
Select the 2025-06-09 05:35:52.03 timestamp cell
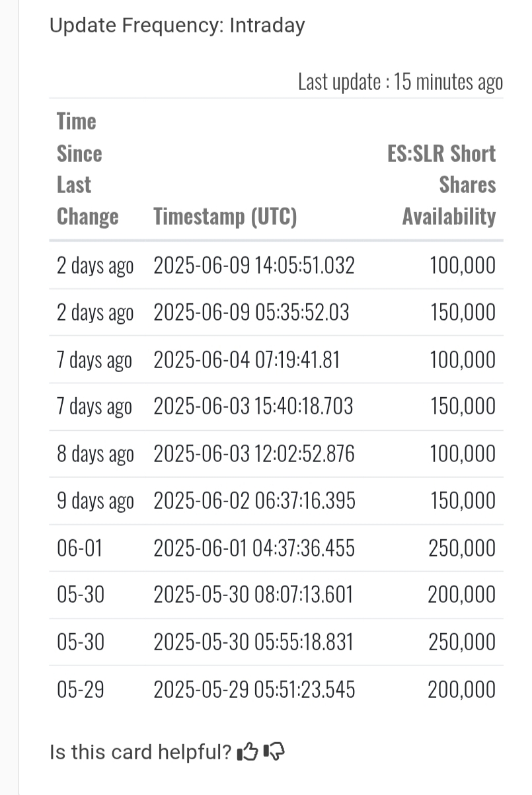point(251,313)
